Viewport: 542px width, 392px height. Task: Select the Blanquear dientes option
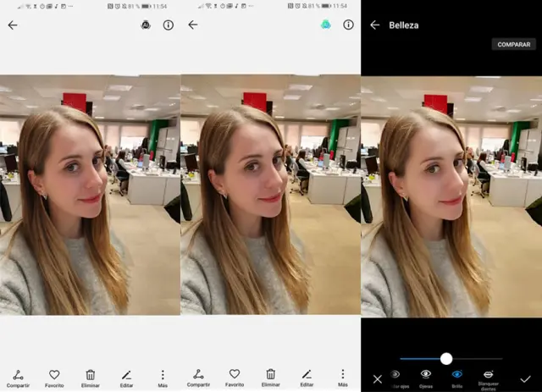click(x=488, y=378)
